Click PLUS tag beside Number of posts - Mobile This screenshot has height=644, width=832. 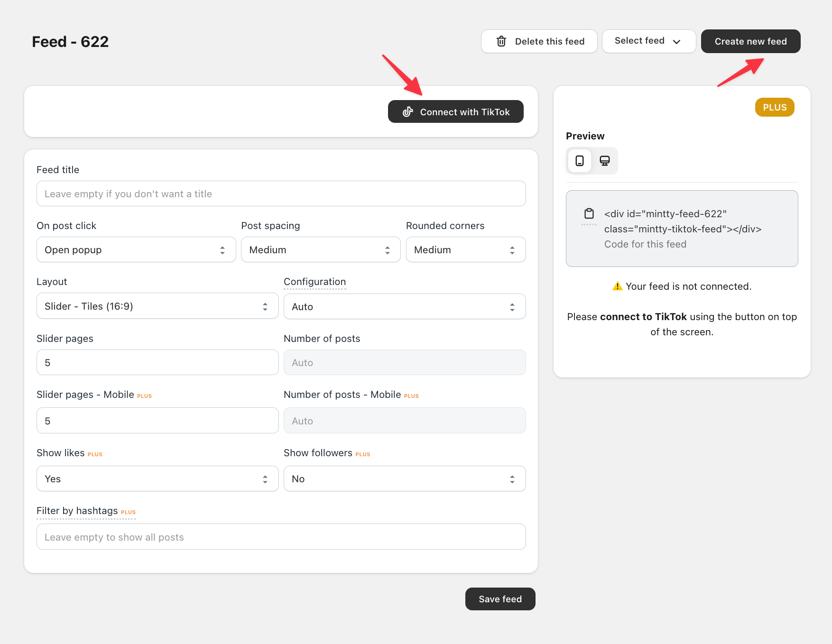point(411,396)
